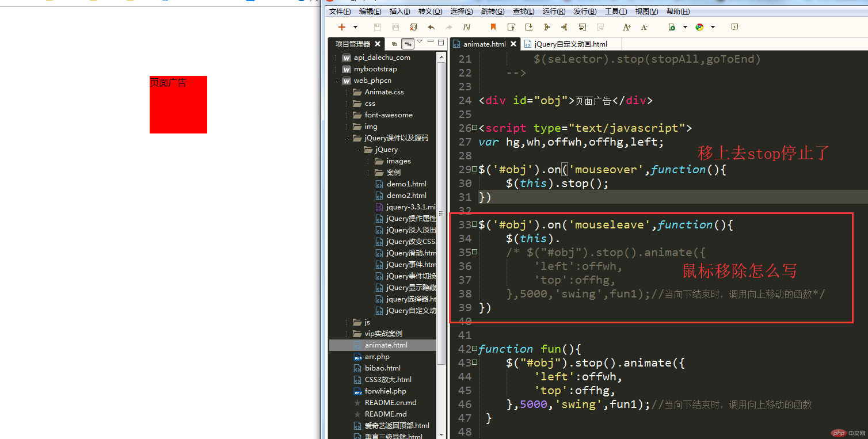The width and height of the screenshot is (868, 439).
Task: Select demo1.html in project tree
Action: click(x=406, y=184)
